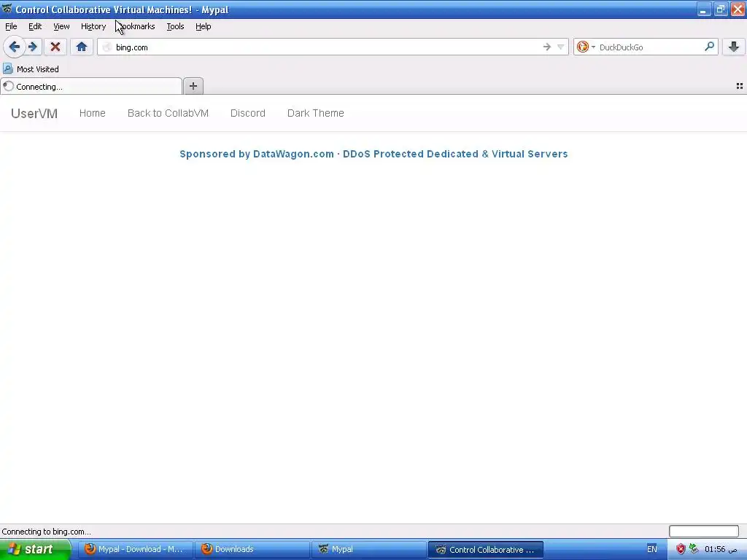
Task: Switch to the Mypal taskbar window
Action: pos(368,549)
